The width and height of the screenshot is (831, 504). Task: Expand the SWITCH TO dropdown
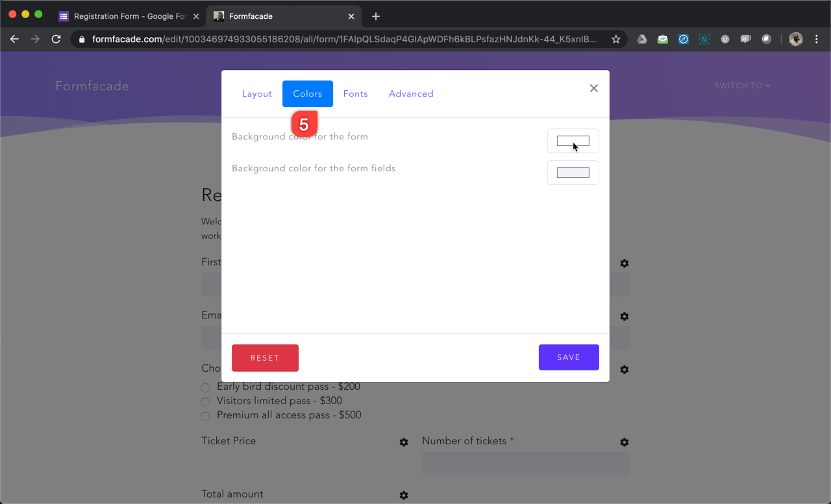click(x=742, y=86)
